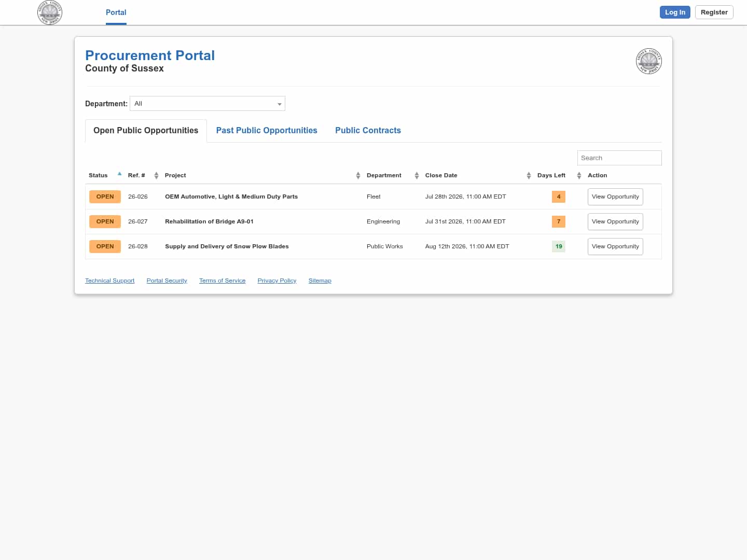Click the Register button

(x=714, y=12)
